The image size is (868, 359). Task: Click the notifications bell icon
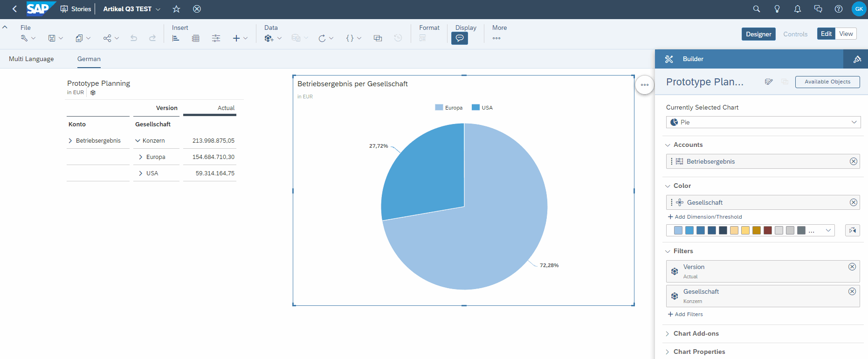(x=797, y=9)
